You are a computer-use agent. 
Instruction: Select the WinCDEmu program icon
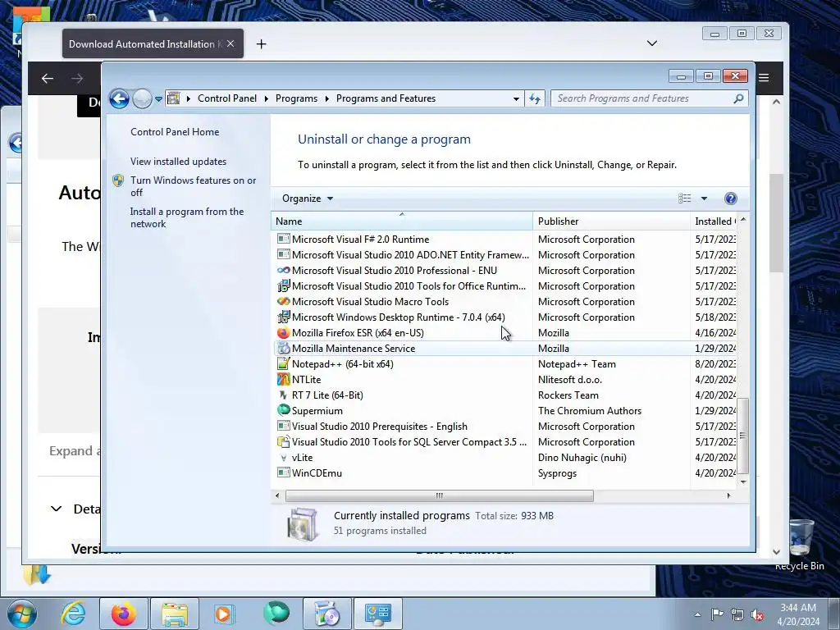click(x=283, y=472)
